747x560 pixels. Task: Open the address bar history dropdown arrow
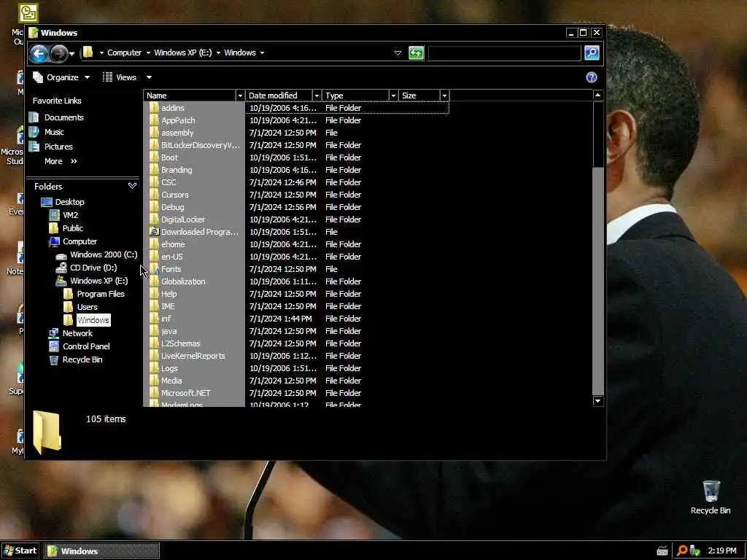click(x=398, y=52)
